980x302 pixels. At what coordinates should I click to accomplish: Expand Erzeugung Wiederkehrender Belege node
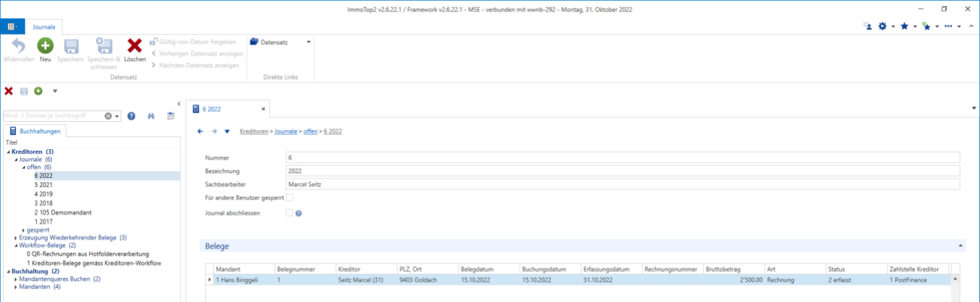click(x=15, y=237)
